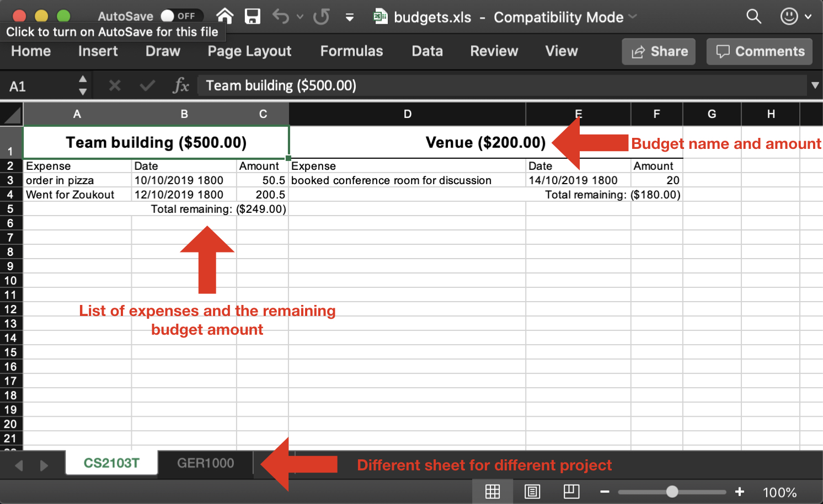823x504 pixels.
Task: Open the Review tab
Action: [494, 51]
